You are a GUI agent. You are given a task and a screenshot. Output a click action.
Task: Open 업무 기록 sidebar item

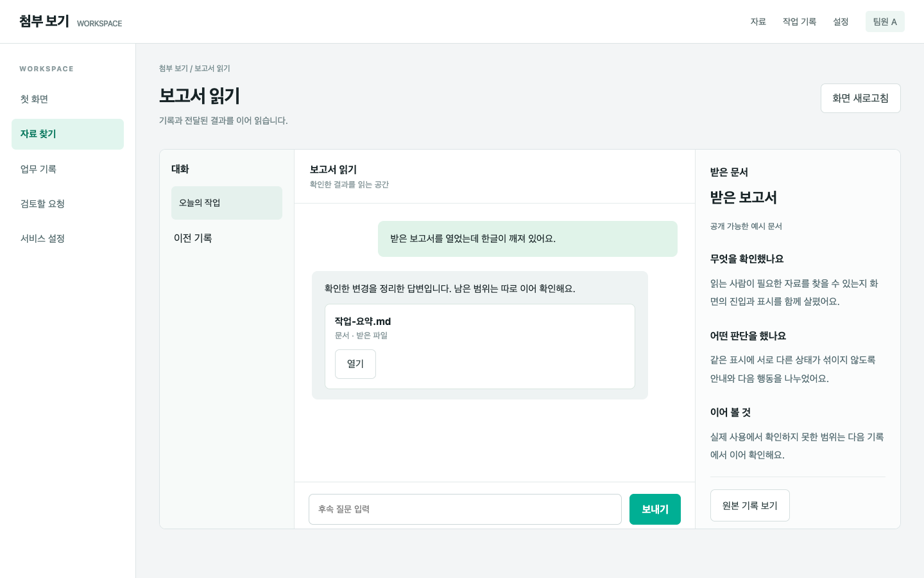click(67, 169)
